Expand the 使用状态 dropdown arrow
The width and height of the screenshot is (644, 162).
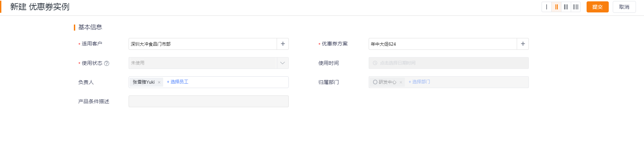[x=283, y=63]
